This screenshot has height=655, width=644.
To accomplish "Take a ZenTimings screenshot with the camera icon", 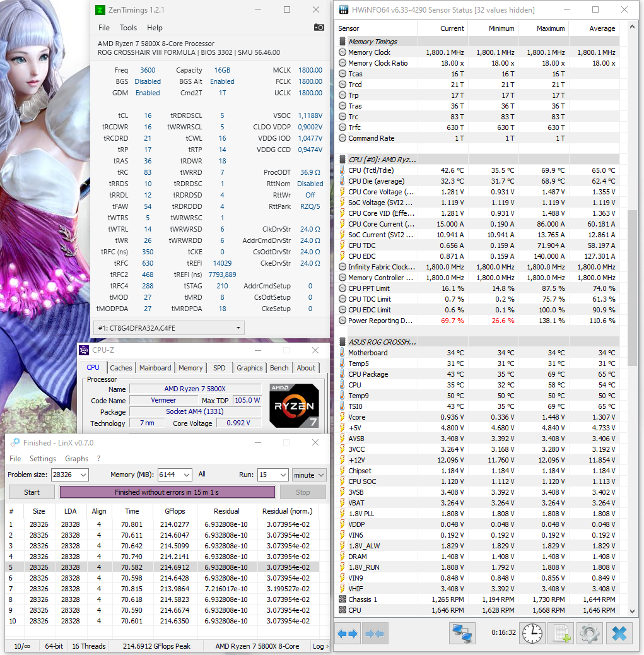I will (319, 28).
